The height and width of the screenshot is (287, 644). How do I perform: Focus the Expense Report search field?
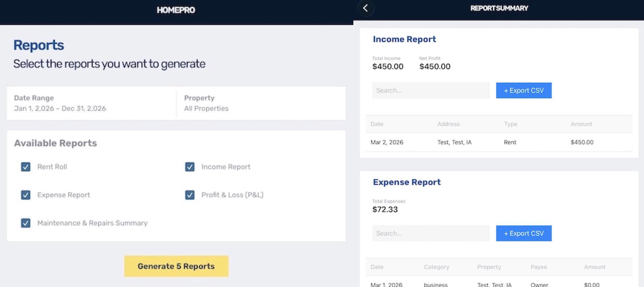[430, 233]
